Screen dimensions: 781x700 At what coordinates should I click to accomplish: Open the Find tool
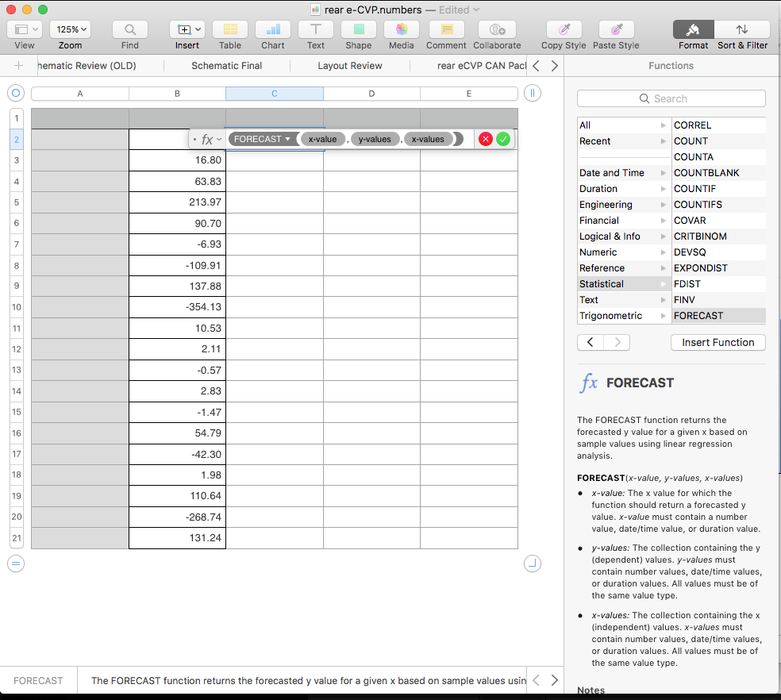tap(130, 30)
